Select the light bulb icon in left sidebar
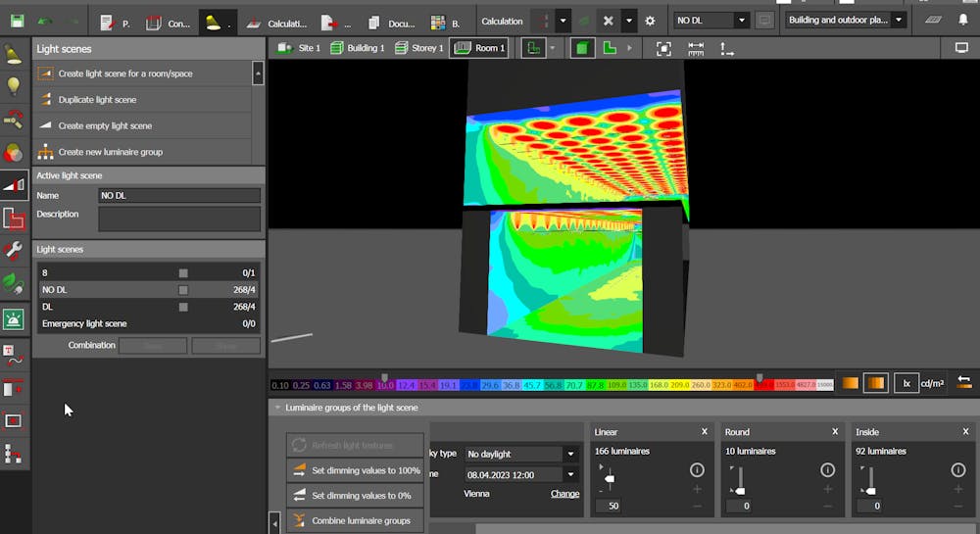This screenshot has width=980, height=534. tap(14, 86)
